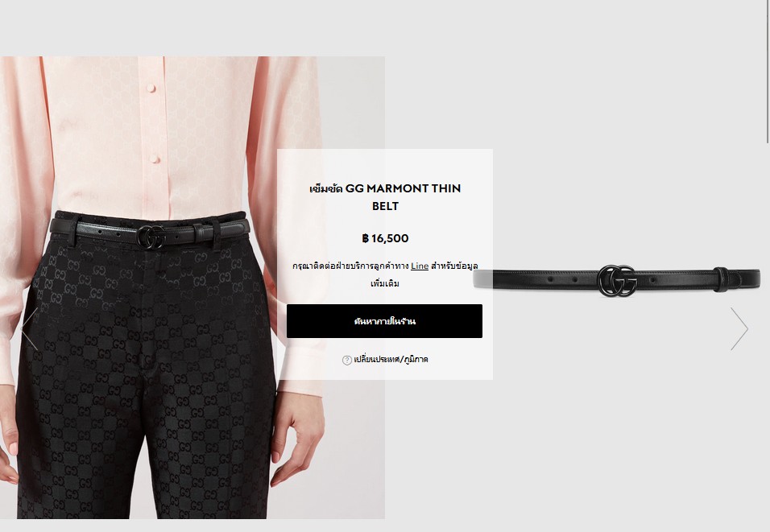This screenshot has width=770, height=532.
Task: Show the previous product image using left arrow
Action: click(31, 328)
